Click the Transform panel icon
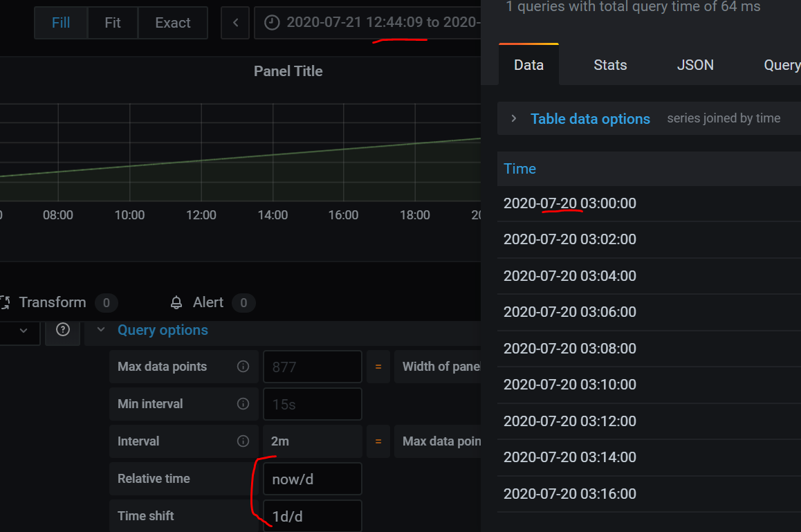This screenshot has height=532, width=801. pos(7,302)
